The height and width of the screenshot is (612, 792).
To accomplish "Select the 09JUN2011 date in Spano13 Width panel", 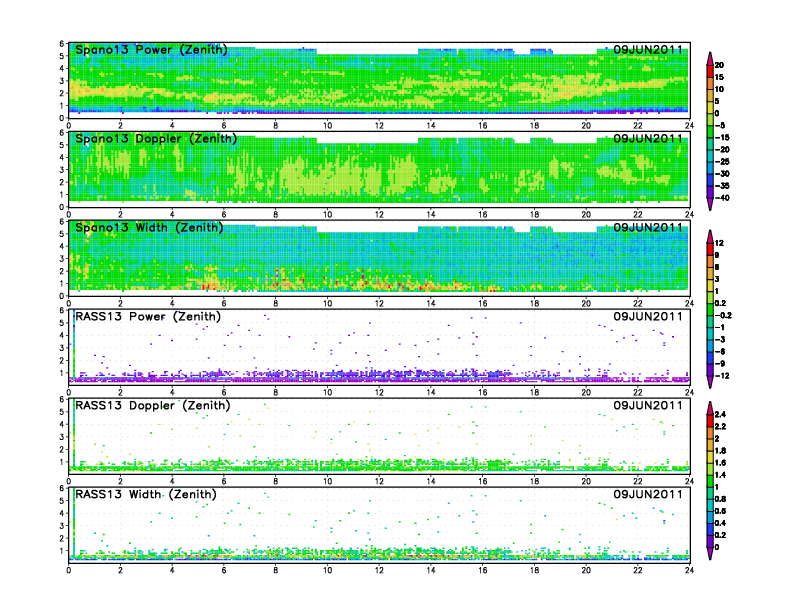I will click(648, 228).
